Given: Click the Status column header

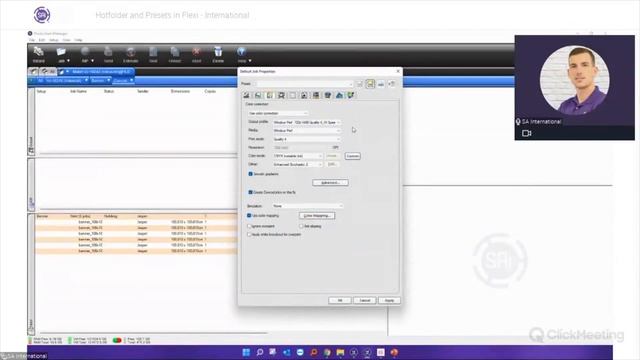Looking at the screenshot, I should [109, 91].
